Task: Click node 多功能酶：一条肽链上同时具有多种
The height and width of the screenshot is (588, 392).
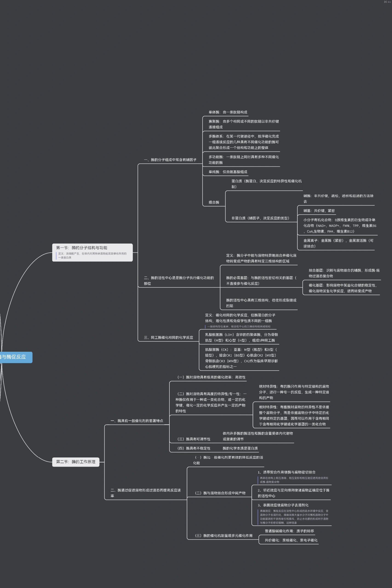Action: 244,160
